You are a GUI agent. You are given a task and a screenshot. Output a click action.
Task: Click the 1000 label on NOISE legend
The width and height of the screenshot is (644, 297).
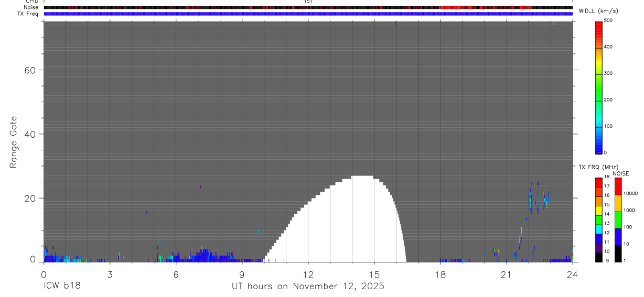(x=629, y=211)
